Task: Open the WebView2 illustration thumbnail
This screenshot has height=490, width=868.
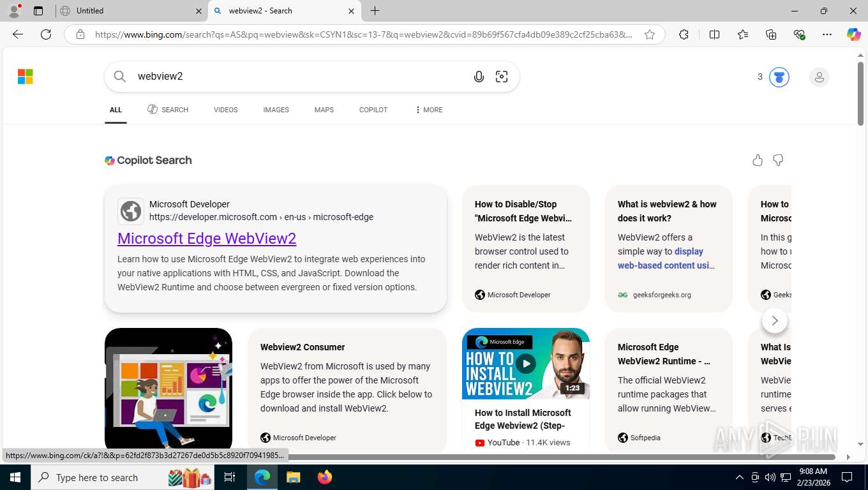Action: (x=168, y=390)
